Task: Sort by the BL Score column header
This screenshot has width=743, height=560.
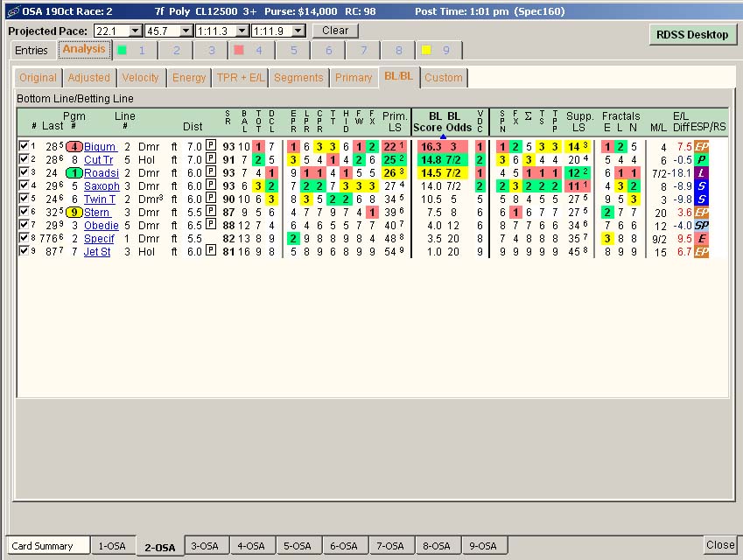Action: 427,122
